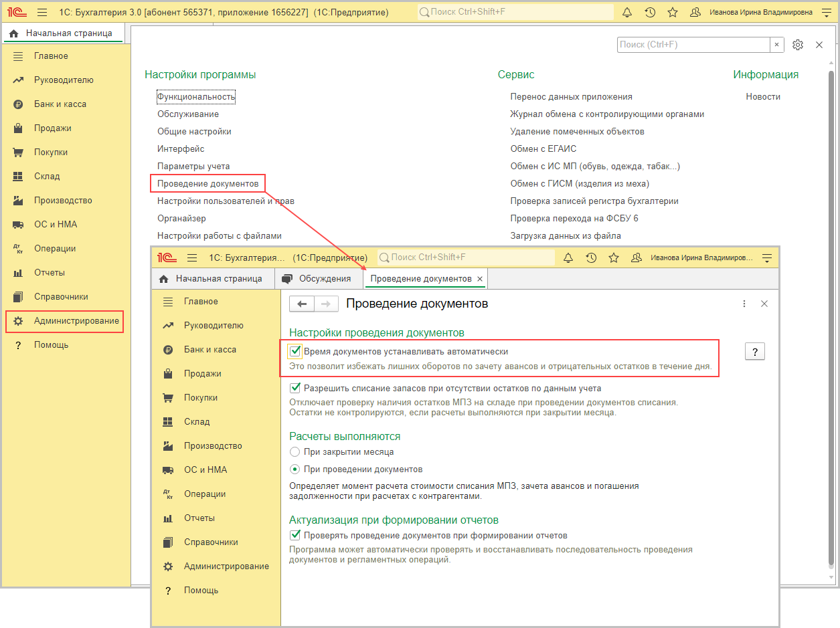Open Параметры учета link

point(193,167)
